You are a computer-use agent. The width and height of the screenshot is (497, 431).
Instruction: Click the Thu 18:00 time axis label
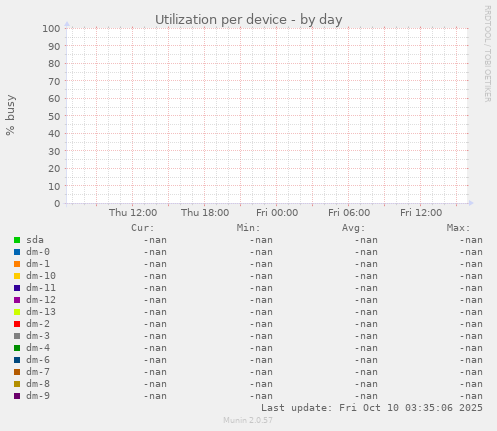coord(205,213)
